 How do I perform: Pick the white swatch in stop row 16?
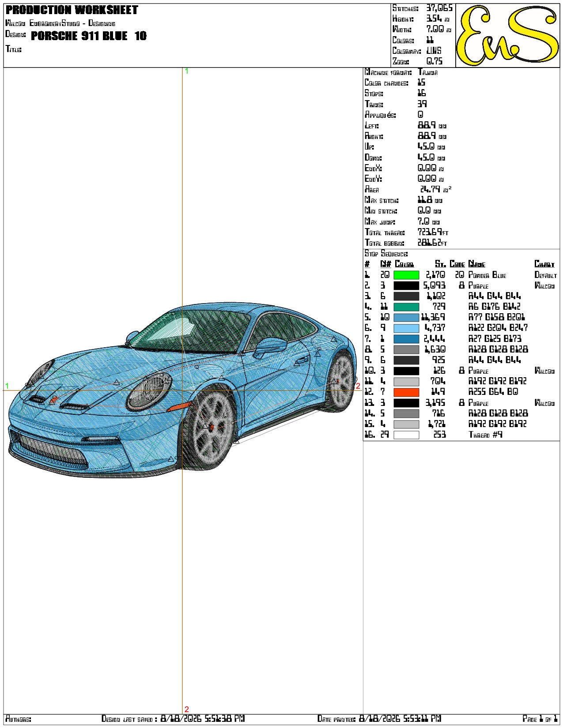pyautogui.click(x=406, y=435)
